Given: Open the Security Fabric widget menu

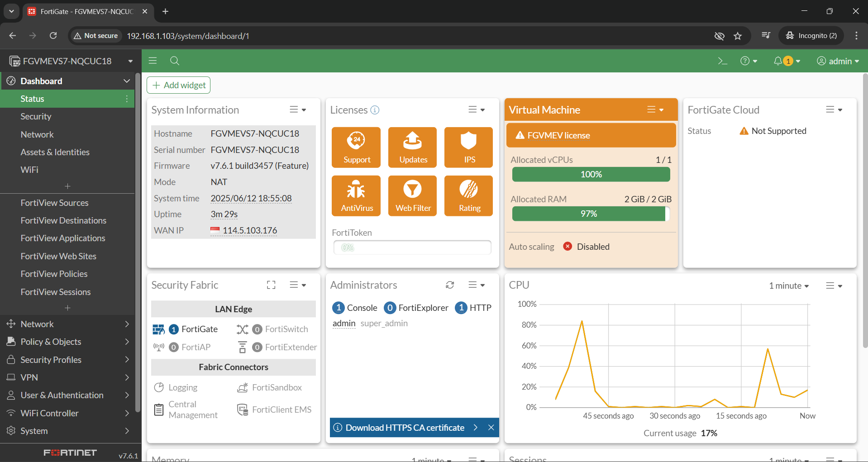Looking at the screenshot, I should tap(298, 285).
